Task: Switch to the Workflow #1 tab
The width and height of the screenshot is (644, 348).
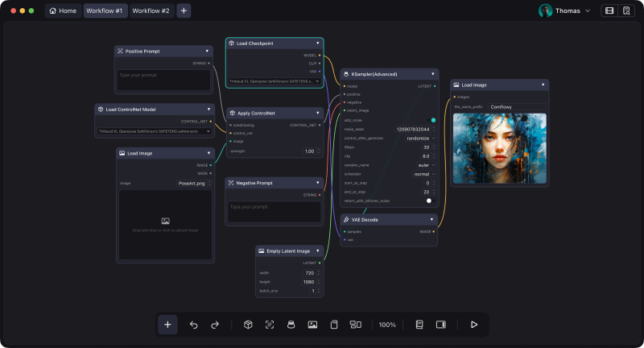Action: 105,10
